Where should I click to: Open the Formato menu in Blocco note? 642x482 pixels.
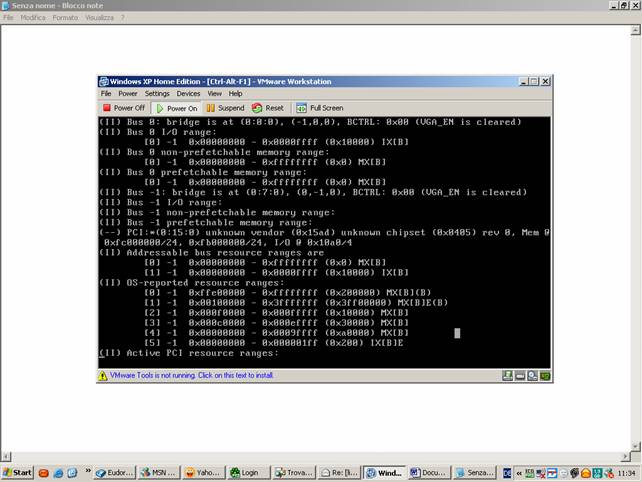tap(66, 17)
